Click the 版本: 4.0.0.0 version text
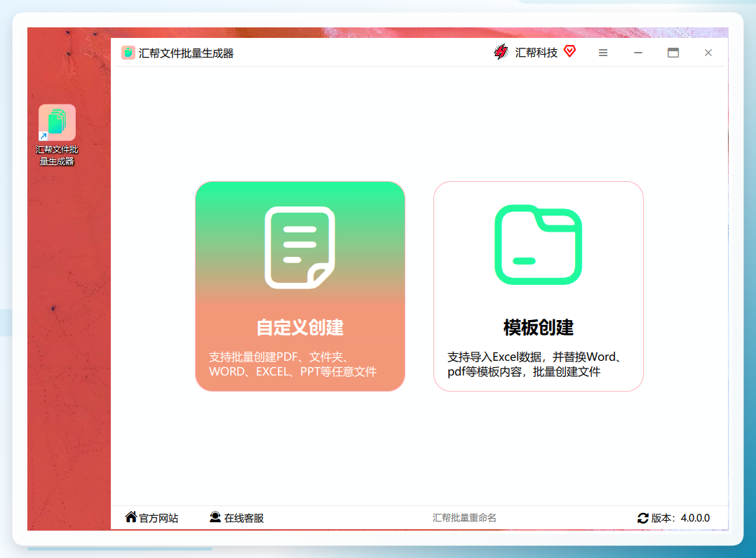Screen dimensions: 756x558 [680, 518]
